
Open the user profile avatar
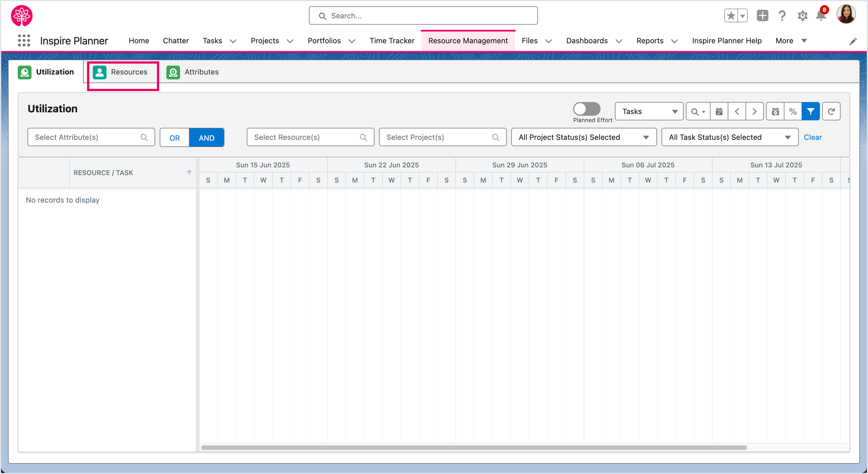click(x=846, y=14)
